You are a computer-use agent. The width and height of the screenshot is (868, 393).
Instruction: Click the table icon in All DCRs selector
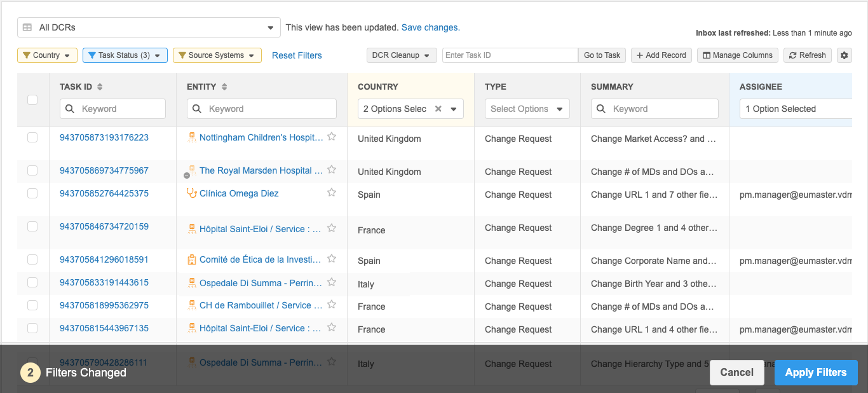[27, 27]
